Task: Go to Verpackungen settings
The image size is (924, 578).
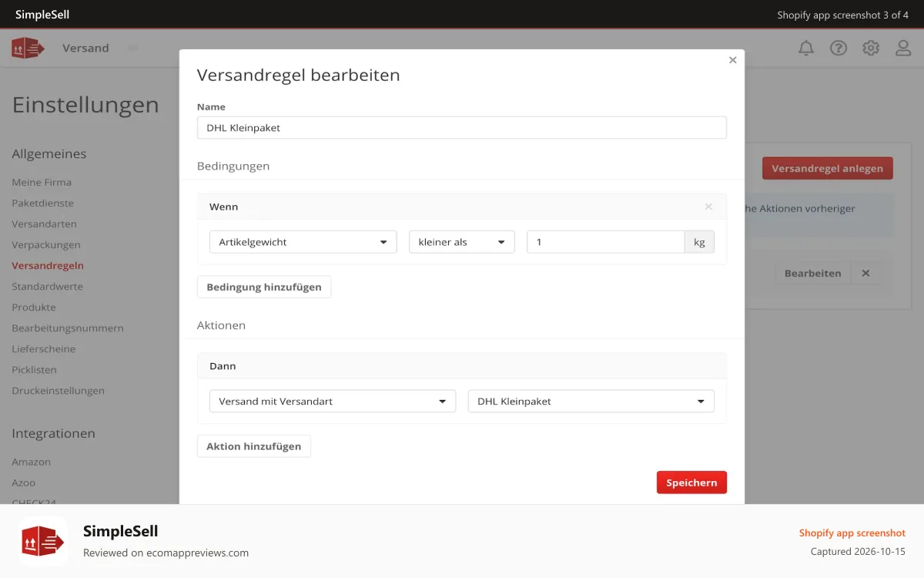Action: pyautogui.click(x=46, y=245)
